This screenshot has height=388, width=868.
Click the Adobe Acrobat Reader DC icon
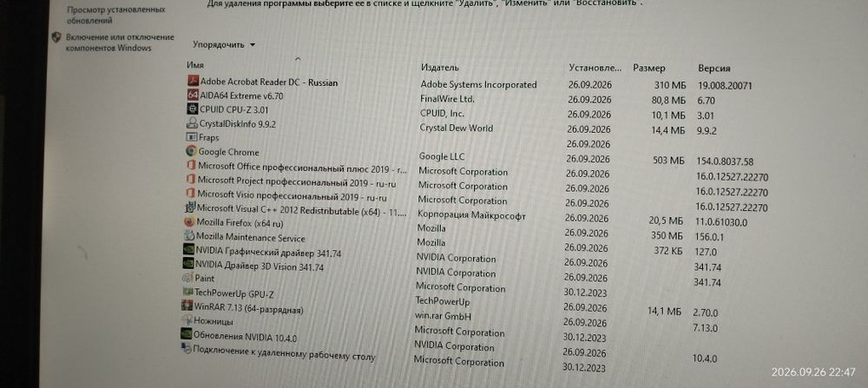point(194,82)
